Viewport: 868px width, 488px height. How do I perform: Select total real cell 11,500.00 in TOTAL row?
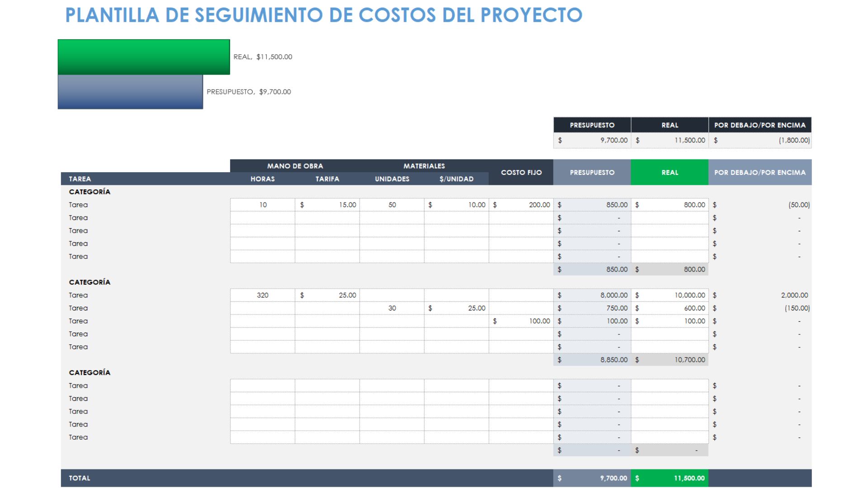670,478
